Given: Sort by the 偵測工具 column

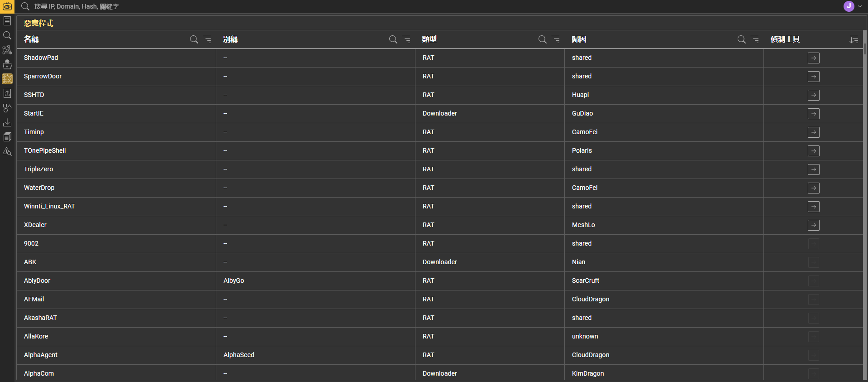Looking at the screenshot, I should click(x=854, y=39).
